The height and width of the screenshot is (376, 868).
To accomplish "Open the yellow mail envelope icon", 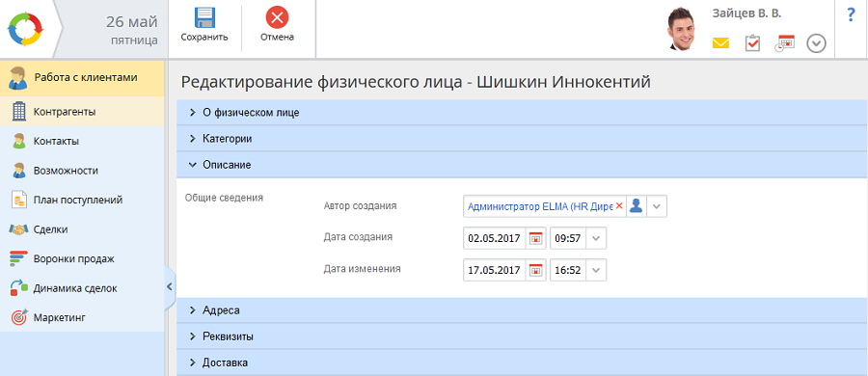I will pyautogui.click(x=720, y=43).
